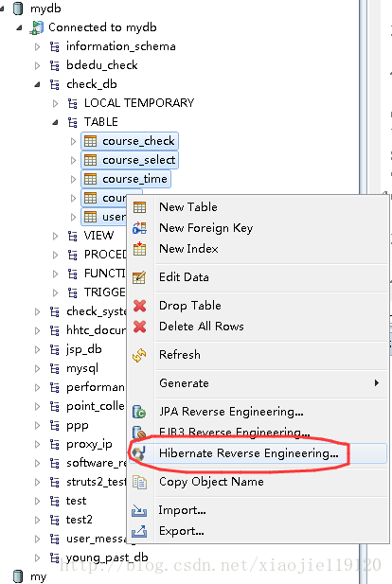Choose New Table from context menu

point(258,207)
